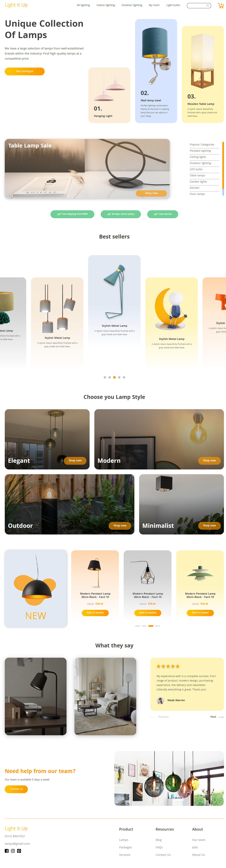The width and height of the screenshot is (226, 868).
Task: Click See catalogue button
Action: (x=25, y=71)
